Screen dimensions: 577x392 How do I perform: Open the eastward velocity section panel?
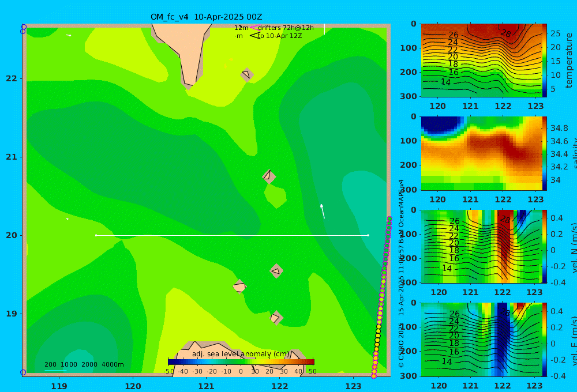click(482, 340)
